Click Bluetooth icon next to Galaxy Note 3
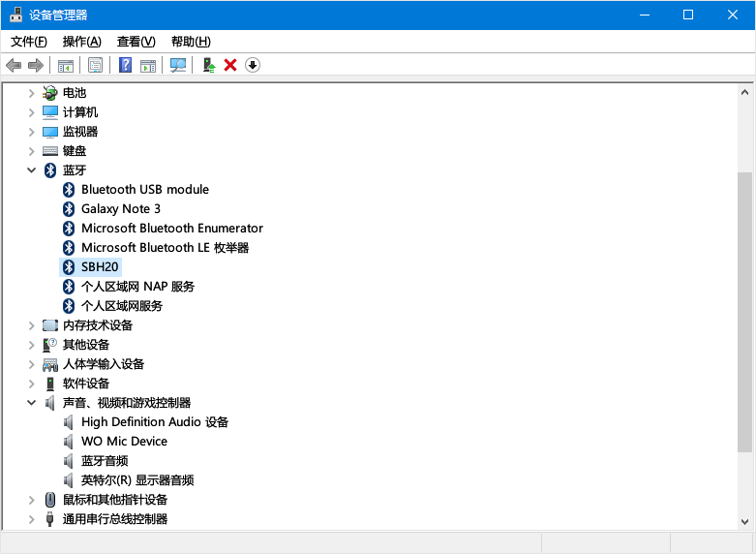This screenshot has height=554, width=756. [69, 209]
